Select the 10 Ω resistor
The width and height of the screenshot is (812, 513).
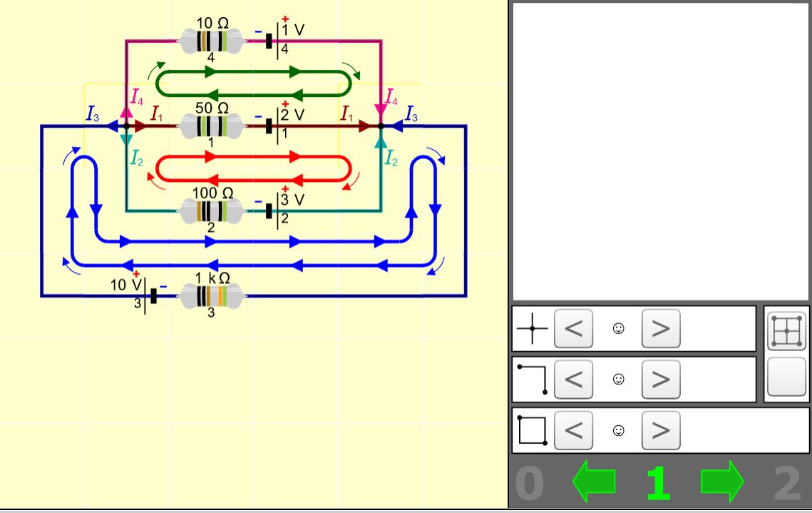click(x=211, y=41)
